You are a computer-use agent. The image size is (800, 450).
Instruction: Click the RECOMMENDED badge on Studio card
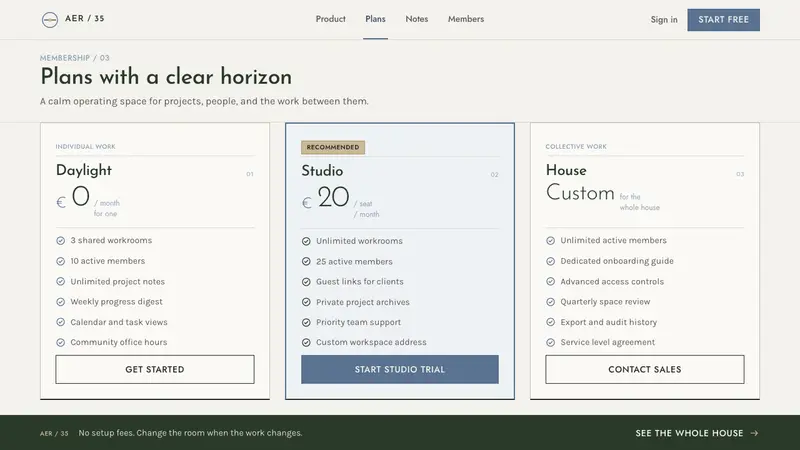point(333,147)
